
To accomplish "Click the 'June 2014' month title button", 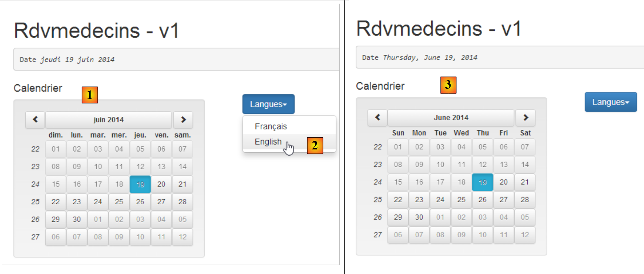I will pos(451,118).
